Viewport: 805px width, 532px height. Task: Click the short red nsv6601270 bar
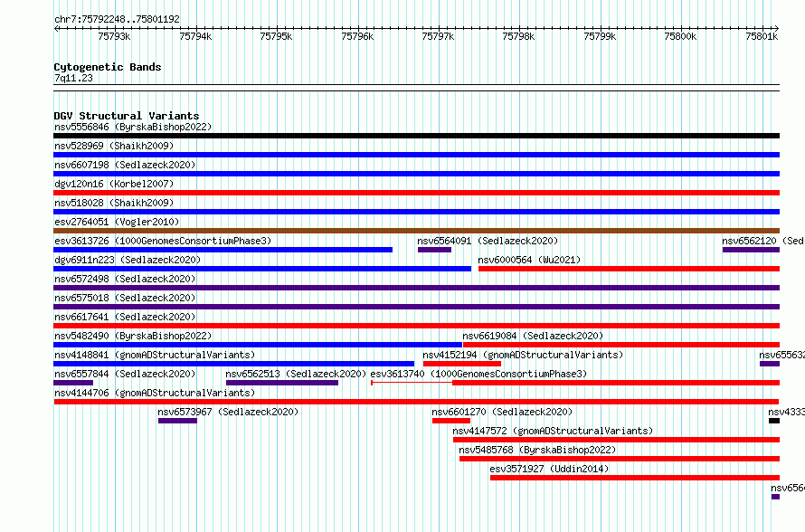click(451, 421)
